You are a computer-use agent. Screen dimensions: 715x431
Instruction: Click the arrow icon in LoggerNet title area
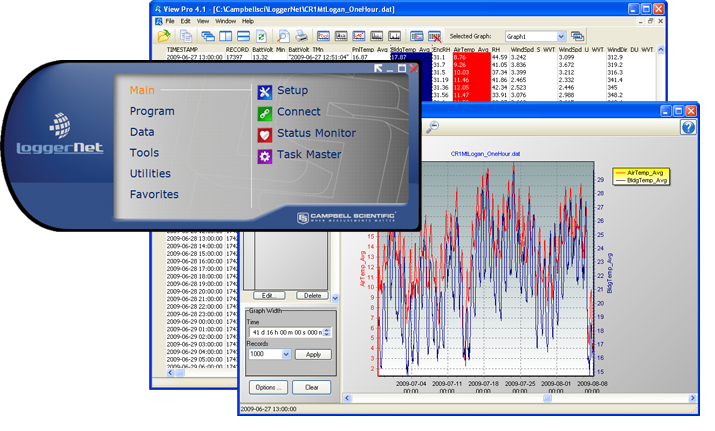coord(378,68)
